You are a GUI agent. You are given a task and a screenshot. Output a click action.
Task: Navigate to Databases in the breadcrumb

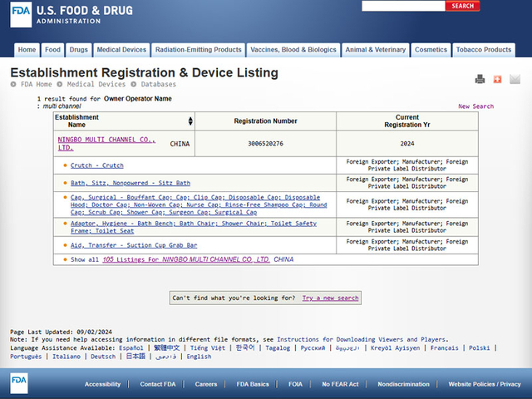click(158, 85)
